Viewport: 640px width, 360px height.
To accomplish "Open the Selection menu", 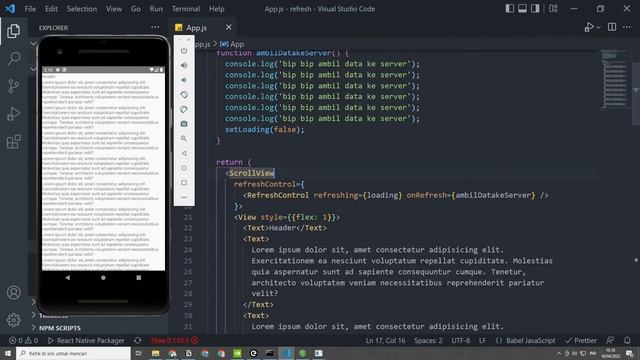I will coord(82,9).
